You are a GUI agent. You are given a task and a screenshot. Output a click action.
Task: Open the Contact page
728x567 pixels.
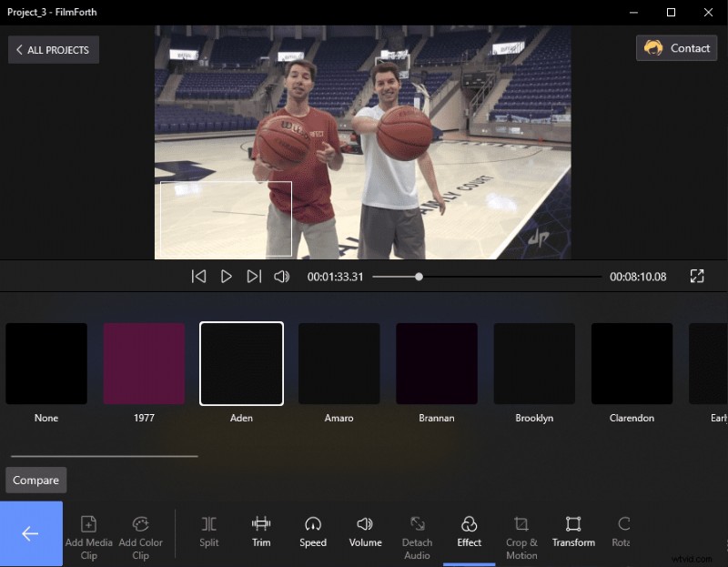(676, 48)
